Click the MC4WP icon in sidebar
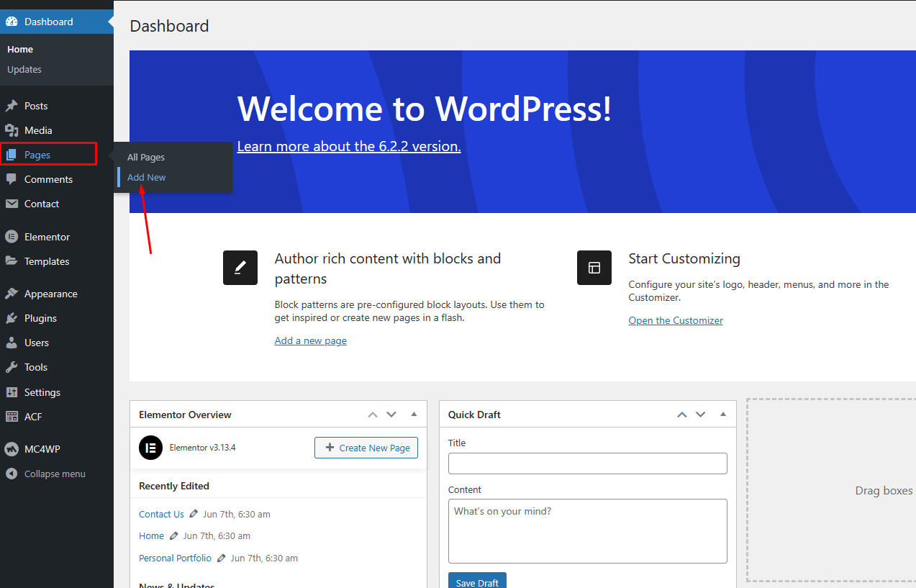Screen dimensions: 916x588 (12, 449)
